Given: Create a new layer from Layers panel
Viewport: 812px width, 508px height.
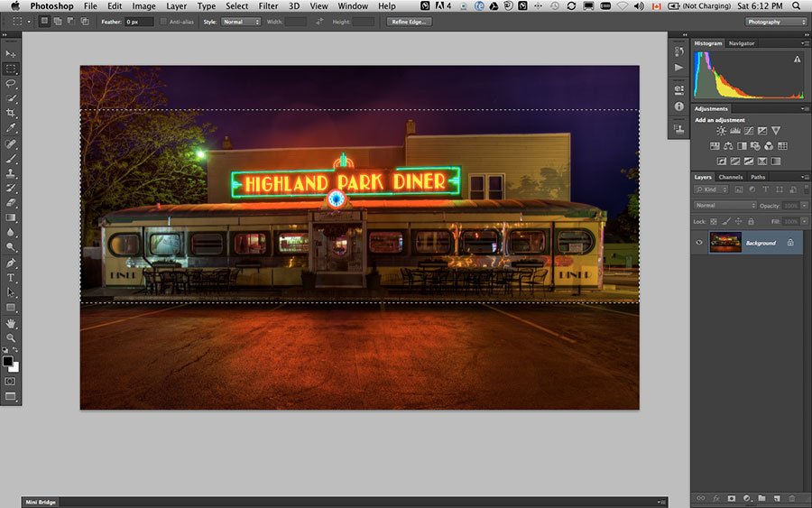Looking at the screenshot, I should tap(777, 498).
